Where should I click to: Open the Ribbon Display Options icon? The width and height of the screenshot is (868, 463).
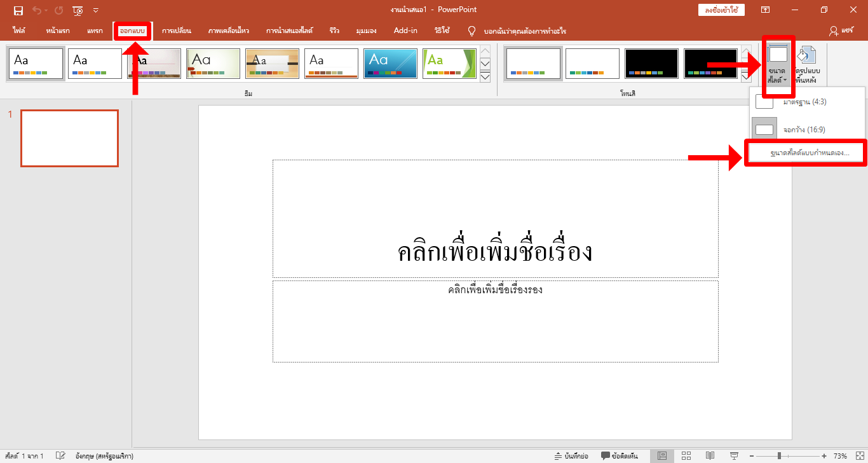pyautogui.click(x=766, y=10)
